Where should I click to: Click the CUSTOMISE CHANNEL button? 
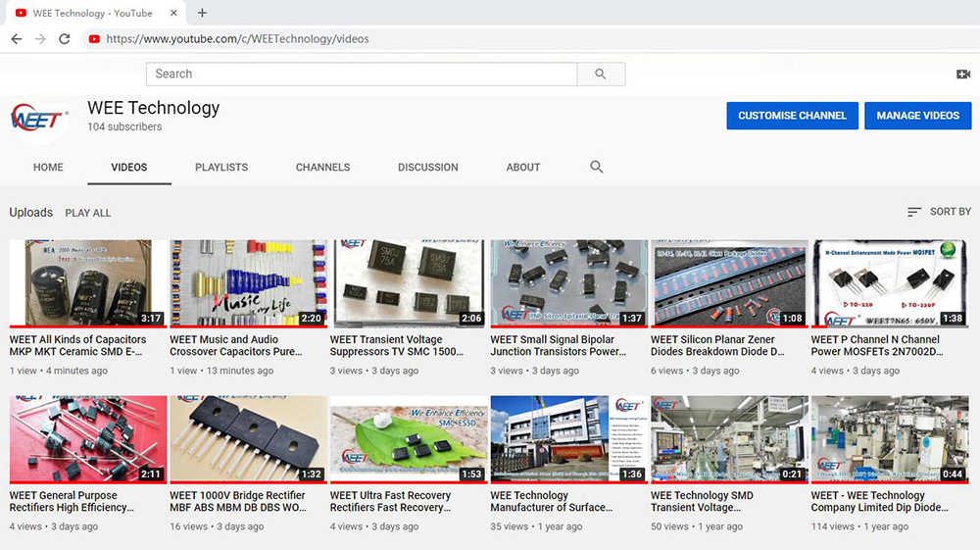point(792,116)
